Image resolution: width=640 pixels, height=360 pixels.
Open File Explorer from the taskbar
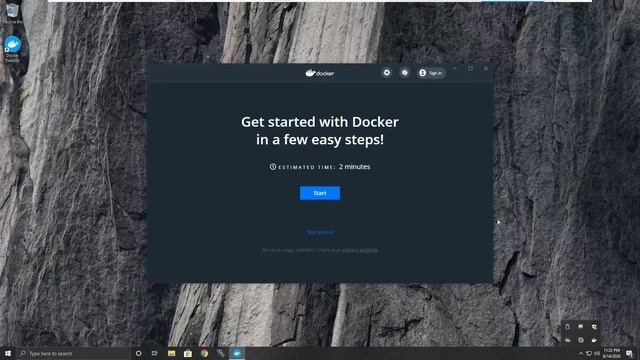tap(171, 353)
